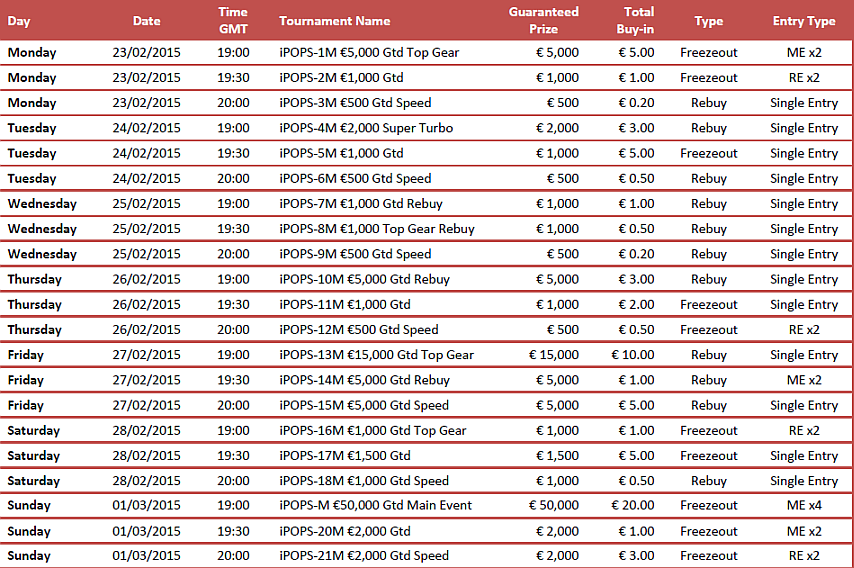This screenshot has height=568, width=854.
Task: Select 'iPOPS-M €50,000 Gtd Main Event' tournament name
Action: point(375,505)
